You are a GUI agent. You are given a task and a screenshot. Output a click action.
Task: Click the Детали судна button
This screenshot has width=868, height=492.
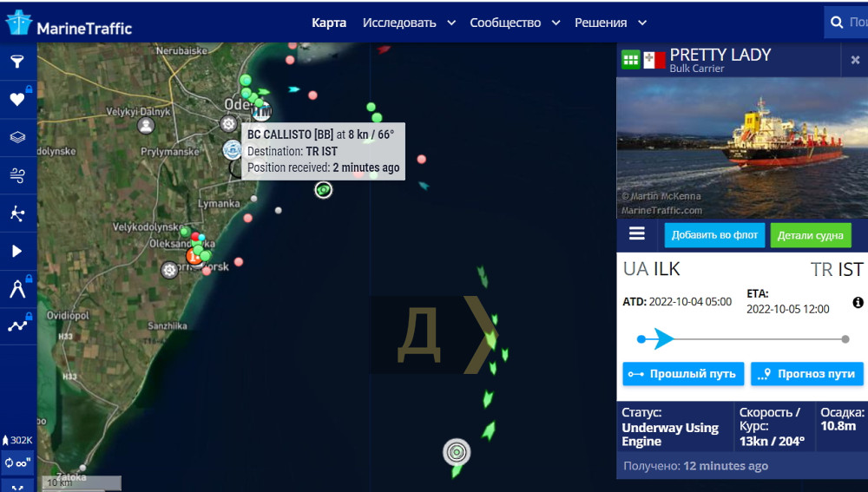click(x=811, y=236)
